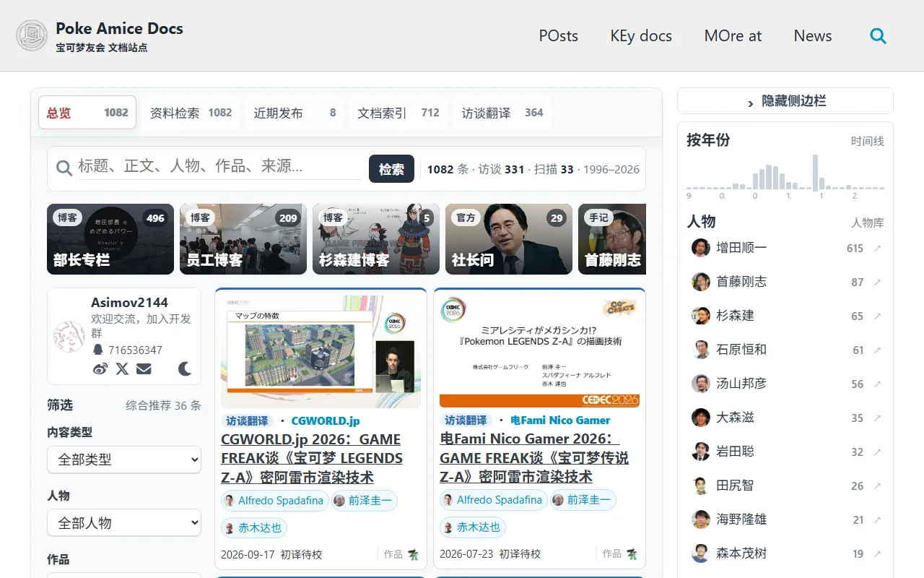924x578 pixels.
Task: Click the 1996–2026 range text
Action: point(611,169)
